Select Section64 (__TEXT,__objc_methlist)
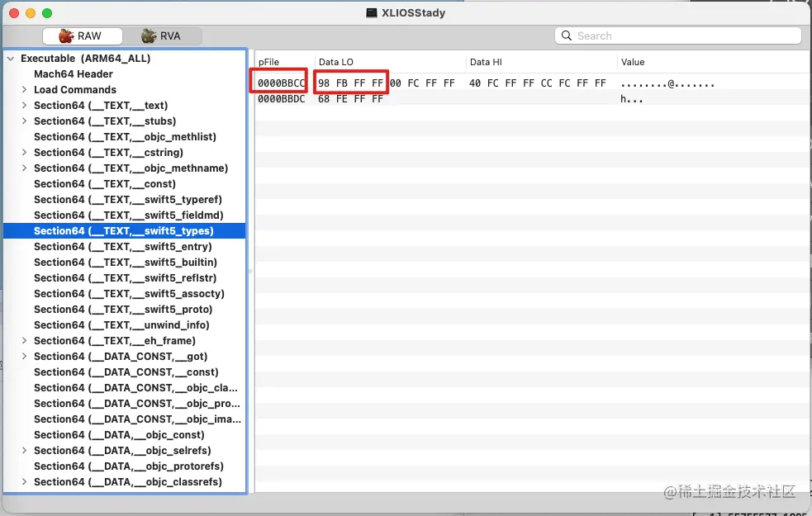This screenshot has height=516, width=812. tap(125, 136)
